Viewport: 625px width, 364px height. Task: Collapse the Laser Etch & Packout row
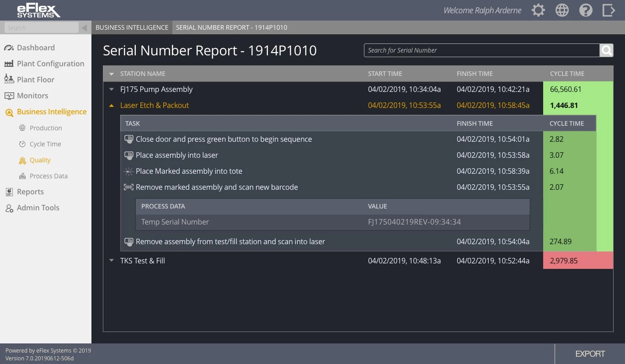pyautogui.click(x=112, y=106)
